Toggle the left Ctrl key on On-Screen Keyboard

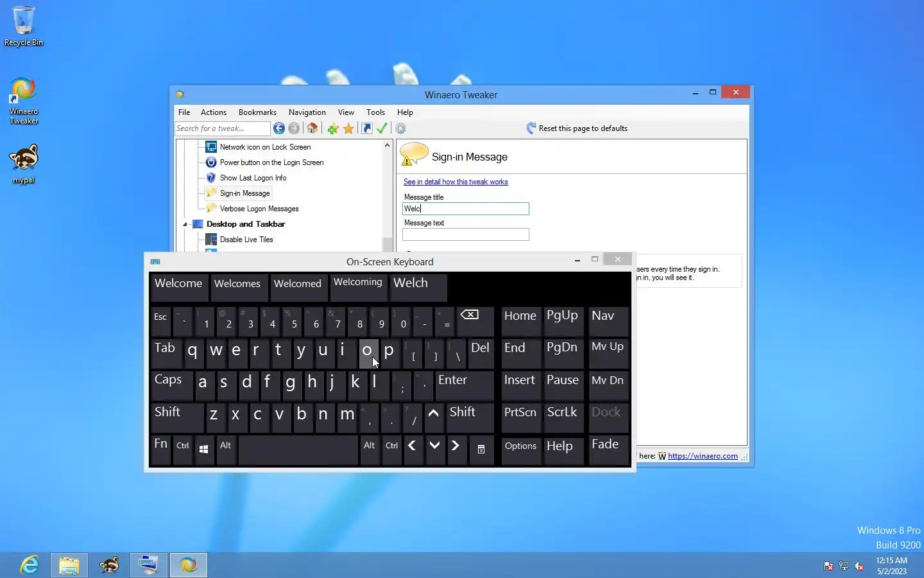(x=183, y=450)
